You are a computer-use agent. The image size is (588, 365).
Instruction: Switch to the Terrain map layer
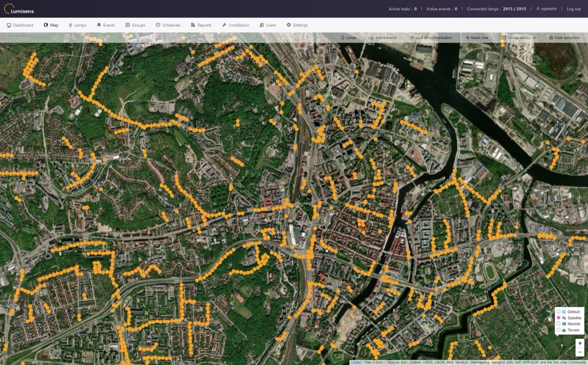559,330
